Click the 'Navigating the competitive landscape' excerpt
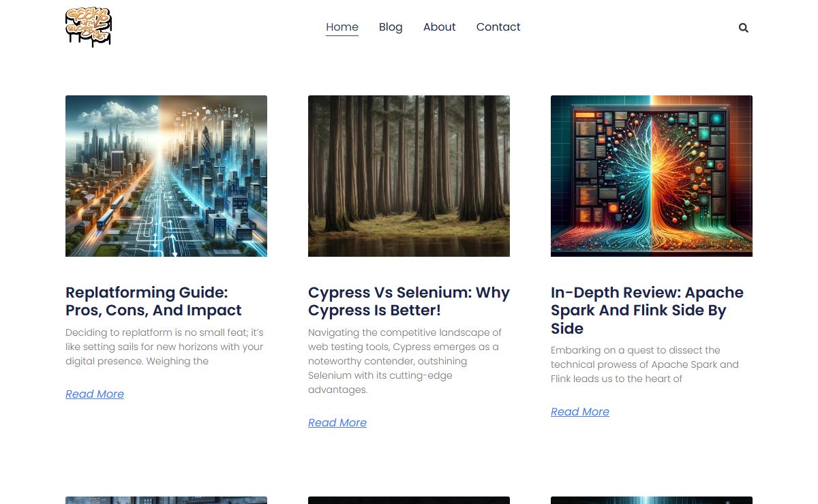818x504 pixels. [x=405, y=361]
